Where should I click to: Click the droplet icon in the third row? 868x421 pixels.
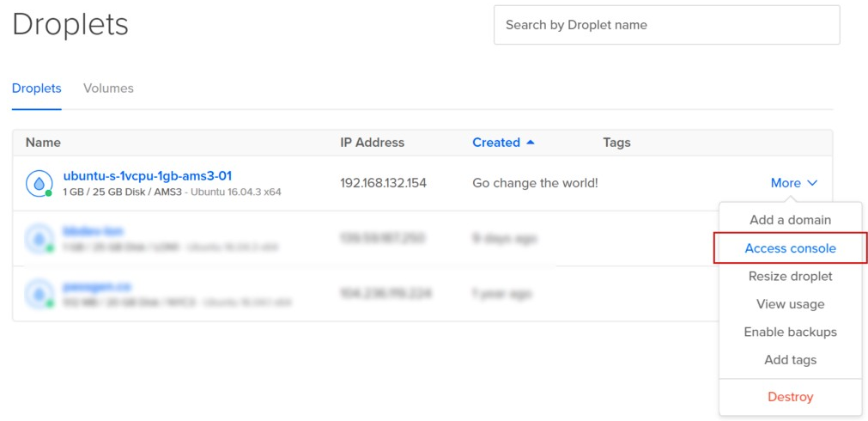(x=39, y=293)
